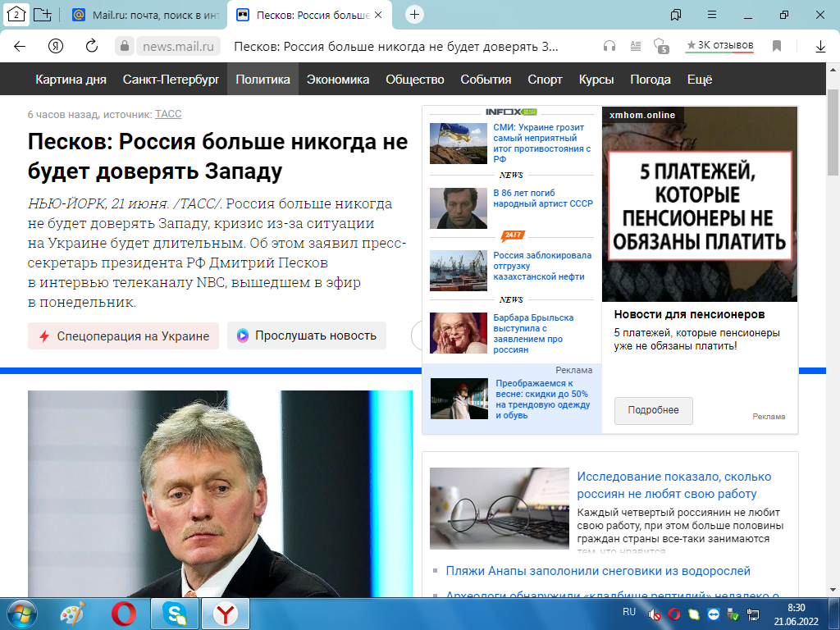840x630 pixels.
Task: Open the browser hamburger menu
Action: pos(712,16)
